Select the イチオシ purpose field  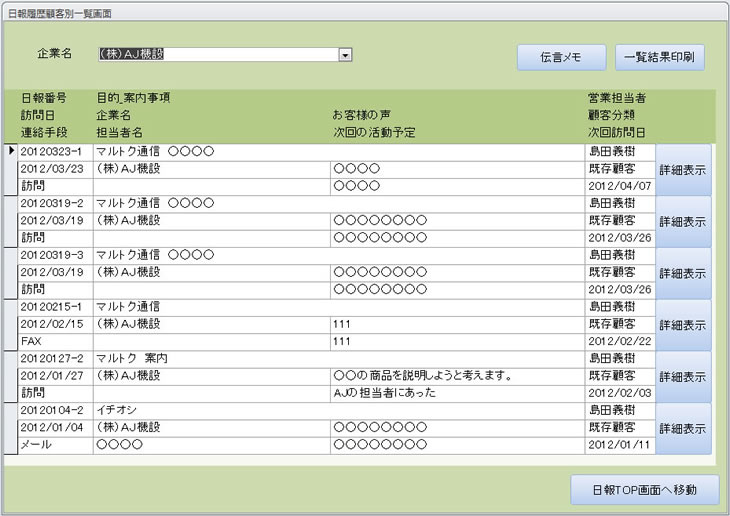(338, 410)
